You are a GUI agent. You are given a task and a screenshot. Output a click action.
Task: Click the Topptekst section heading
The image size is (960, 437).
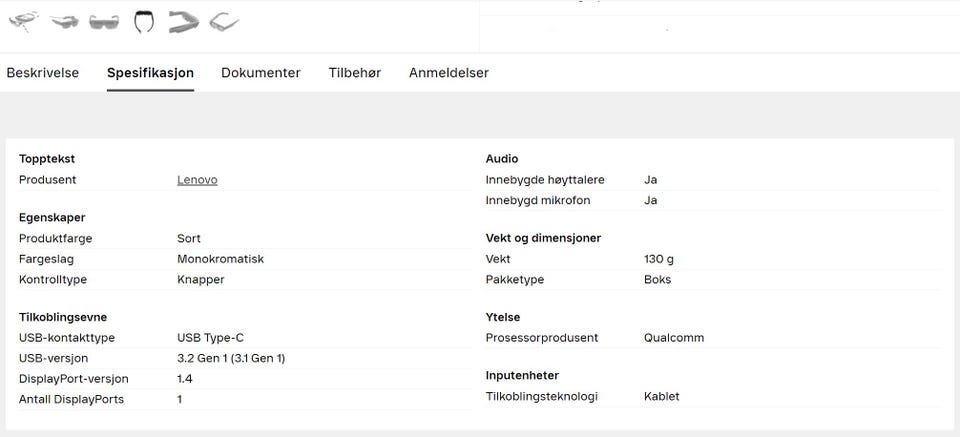[47, 159]
